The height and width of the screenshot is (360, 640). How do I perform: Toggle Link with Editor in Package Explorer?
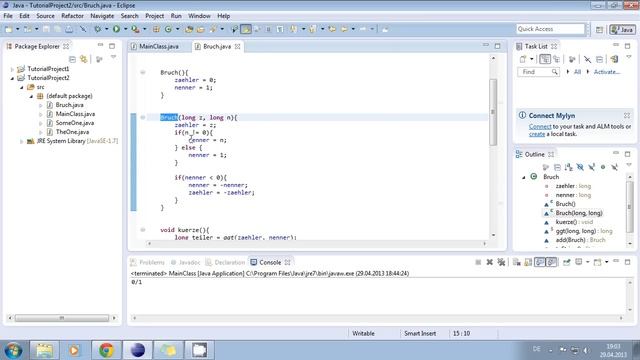(84, 59)
